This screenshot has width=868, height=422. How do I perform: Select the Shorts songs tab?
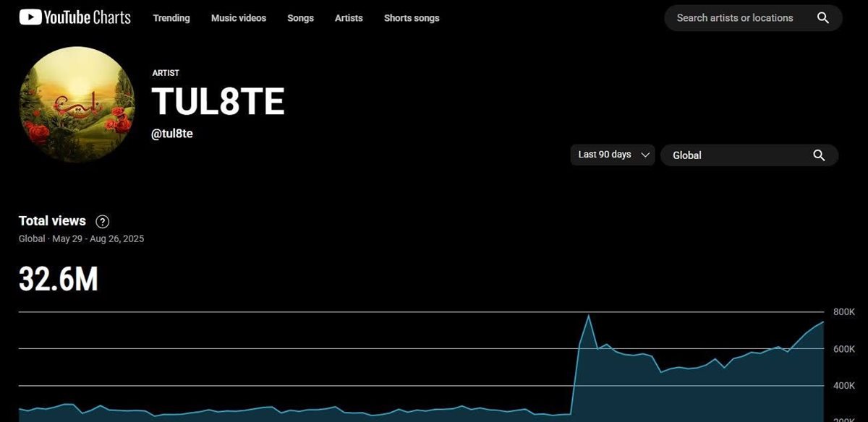point(412,18)
